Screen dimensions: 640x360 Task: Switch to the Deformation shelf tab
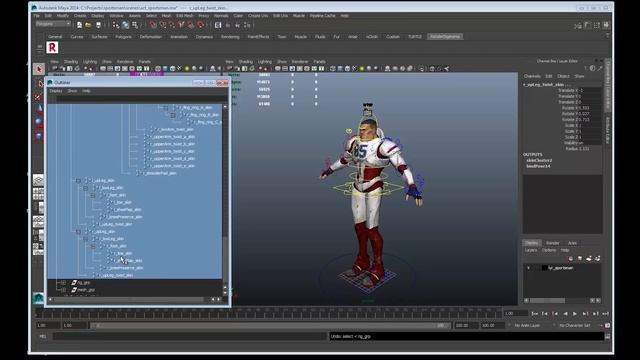[151, 37]
